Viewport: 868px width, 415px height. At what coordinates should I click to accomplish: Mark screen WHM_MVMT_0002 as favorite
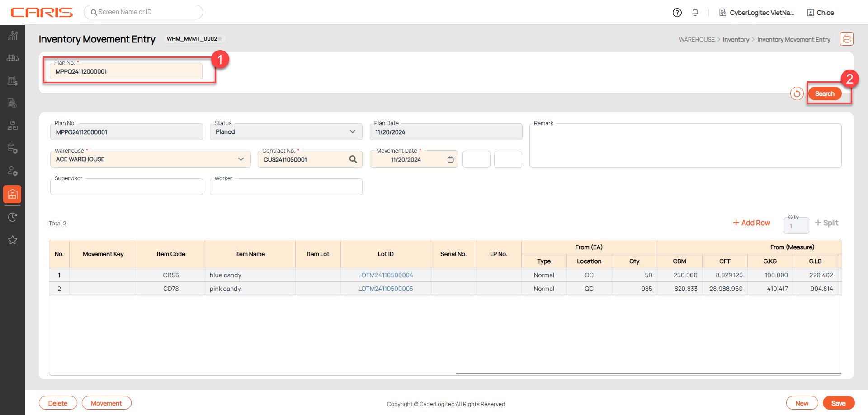(221, 39)
